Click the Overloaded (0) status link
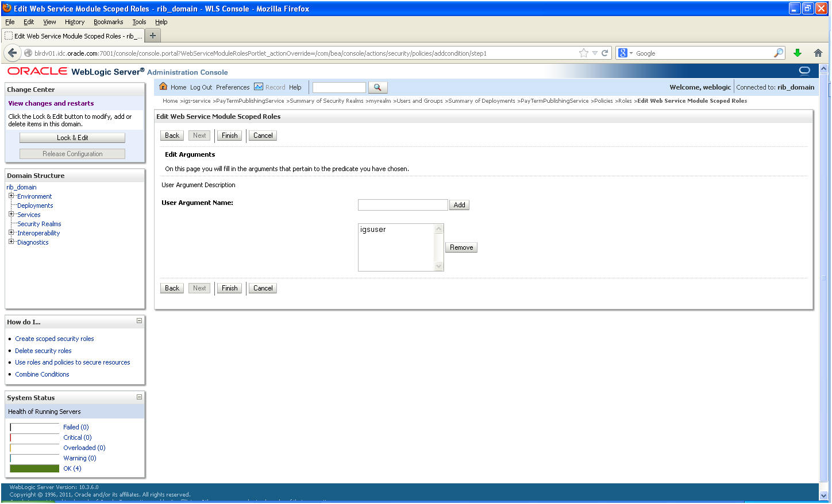Image resolution: width=832 pixels, height=504 pixels. 84,448
